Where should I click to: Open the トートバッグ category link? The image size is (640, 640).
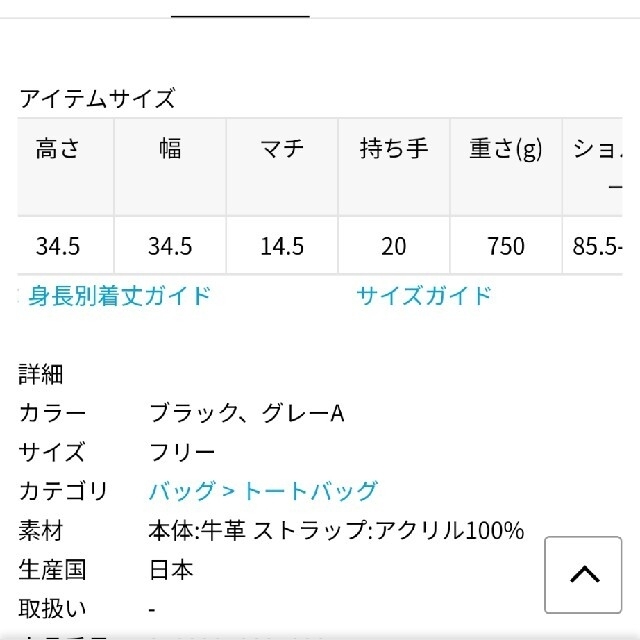pos(310,491)
